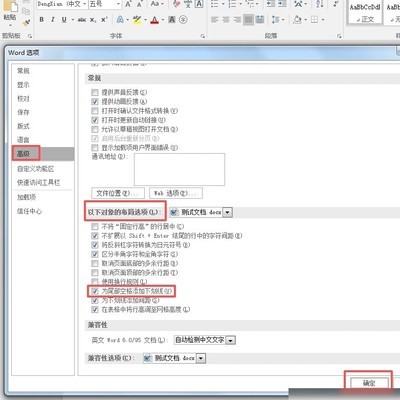Select 保存 category in options sidebar
The width and height of the screenshot is (400, 400).
click(23, 112)
